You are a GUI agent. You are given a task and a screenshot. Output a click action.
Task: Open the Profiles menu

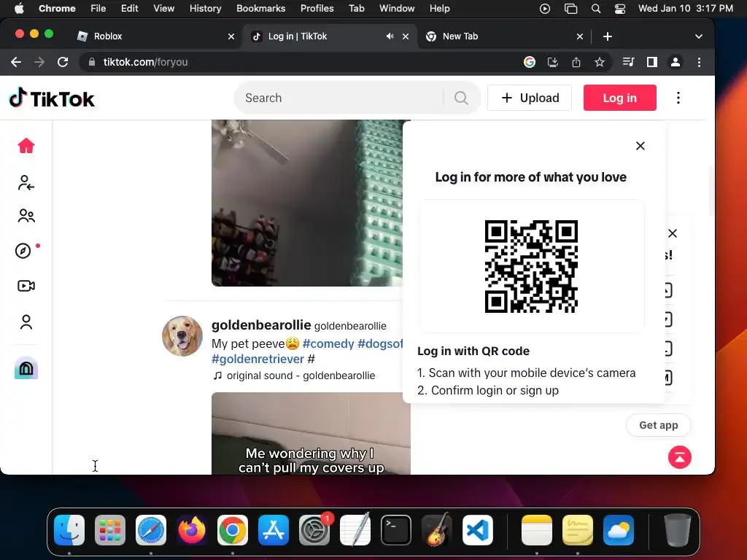click(x=317, y=8)
